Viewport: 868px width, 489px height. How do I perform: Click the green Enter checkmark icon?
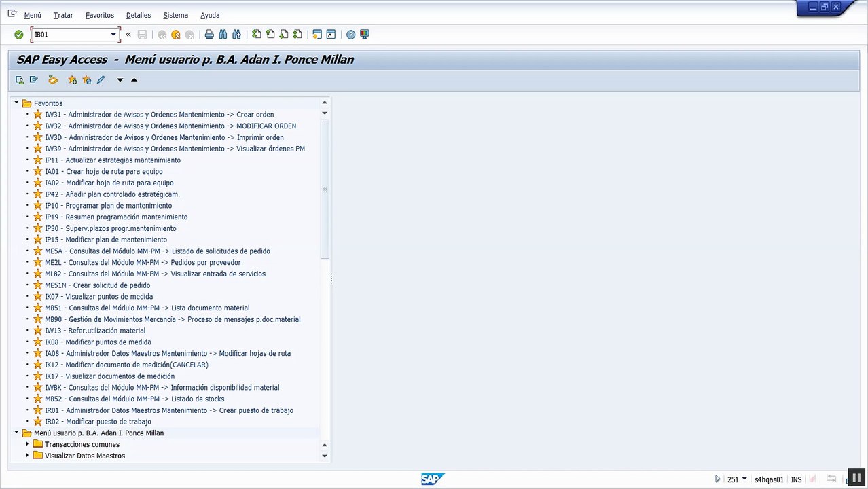click(x=19, y=35)
